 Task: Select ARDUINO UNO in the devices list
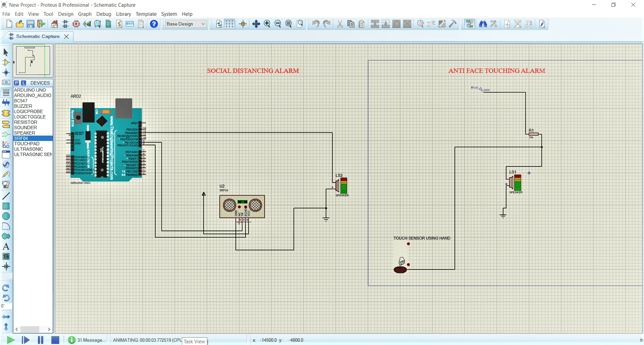click(x=30, y=90)
